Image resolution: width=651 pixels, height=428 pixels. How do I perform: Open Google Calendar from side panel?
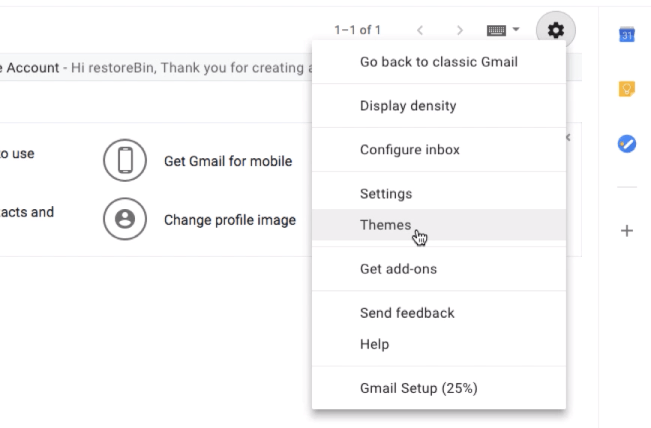(x=627, y=34)
